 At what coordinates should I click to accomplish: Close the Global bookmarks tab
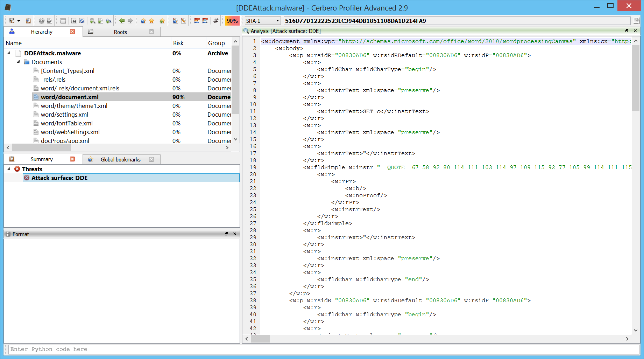(x=151, y=159)
